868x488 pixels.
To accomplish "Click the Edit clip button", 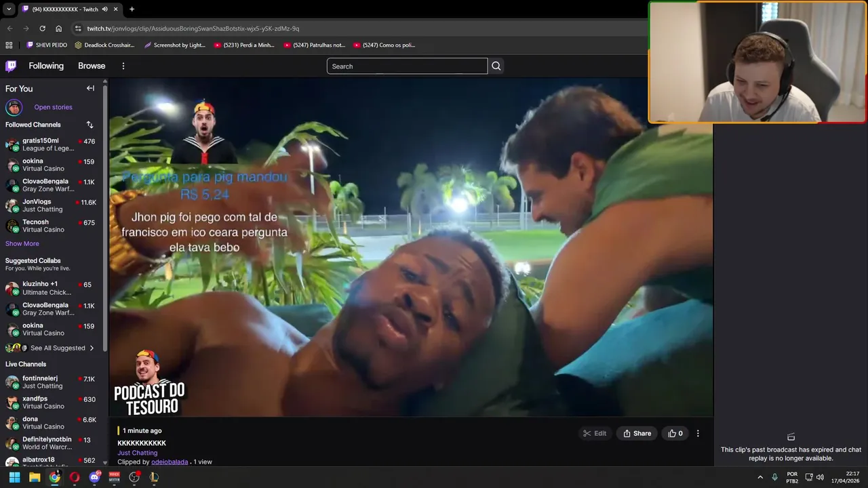I will coord(595,433).
